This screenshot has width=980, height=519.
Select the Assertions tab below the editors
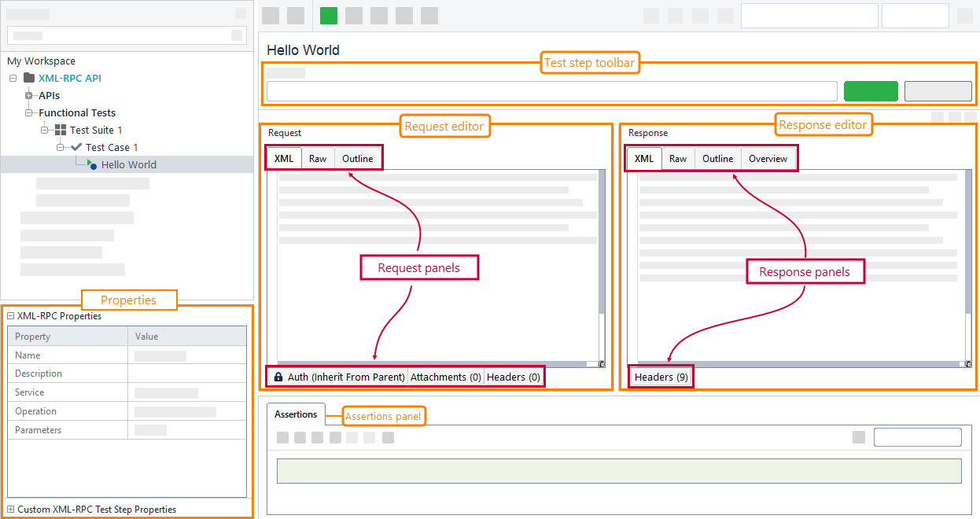click(x=296, y=414)
